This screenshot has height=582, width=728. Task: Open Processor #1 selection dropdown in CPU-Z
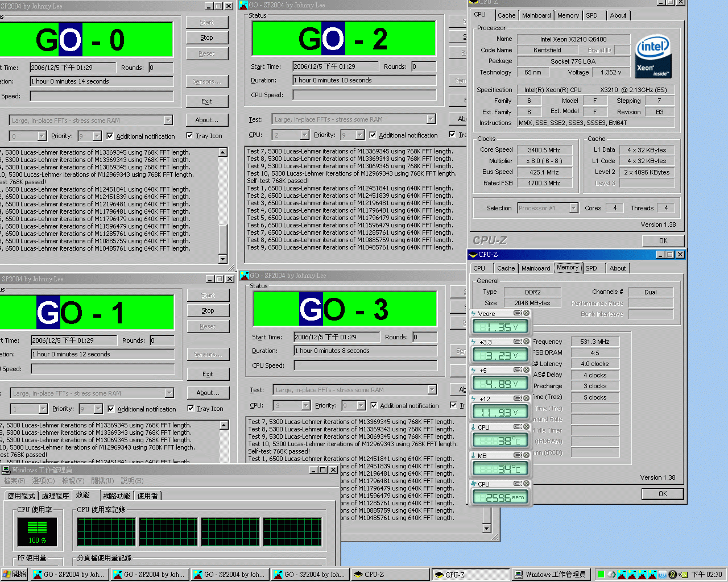[573, 208]
